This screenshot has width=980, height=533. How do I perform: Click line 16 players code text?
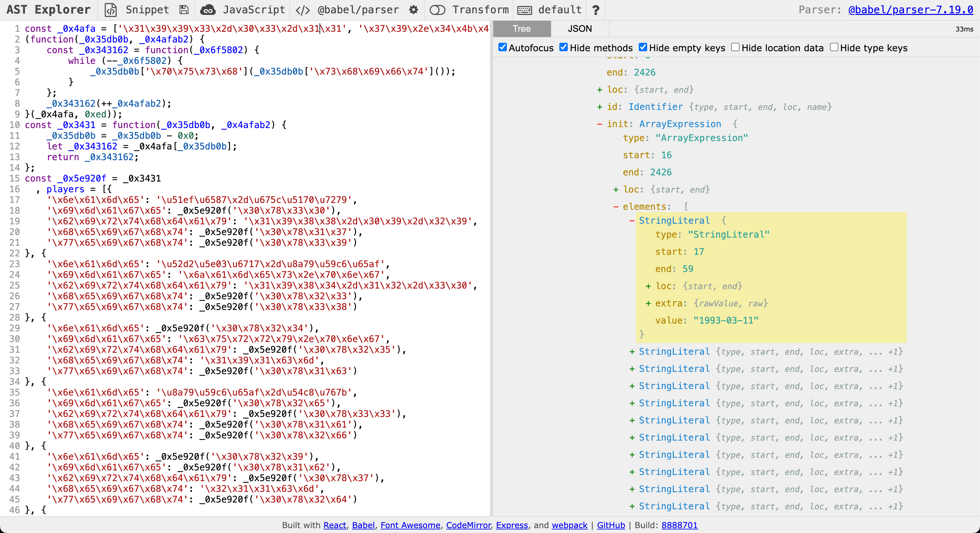(65, 189)
